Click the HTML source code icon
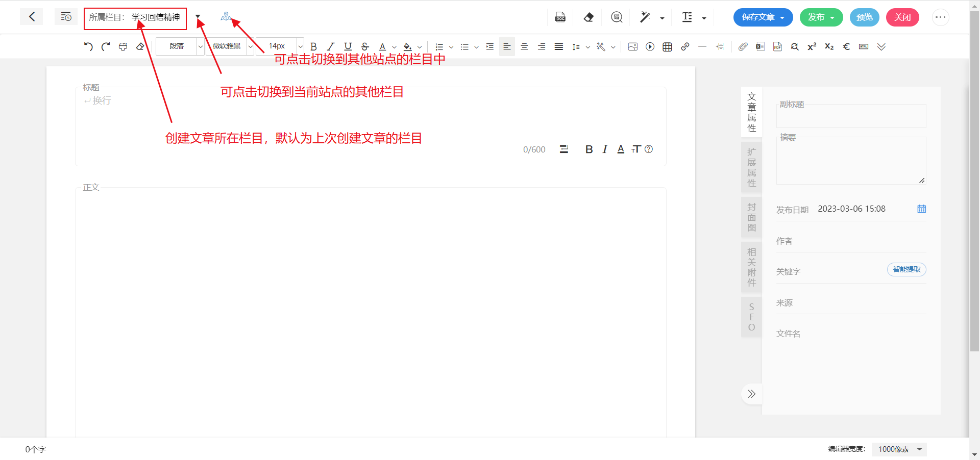This screenshot has width=980, height=460. (x=864, y=47)
